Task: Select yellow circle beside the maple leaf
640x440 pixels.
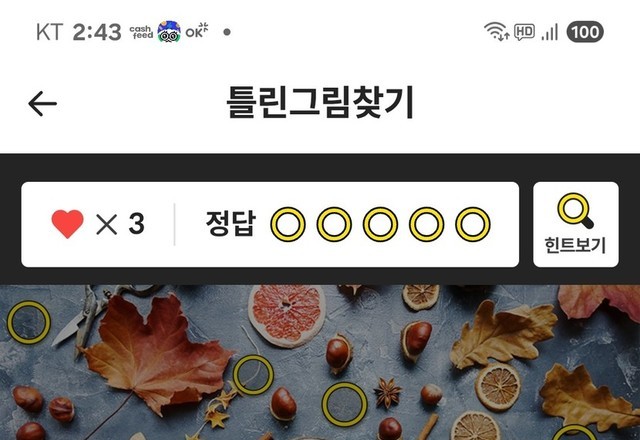Action: (253, 375)
